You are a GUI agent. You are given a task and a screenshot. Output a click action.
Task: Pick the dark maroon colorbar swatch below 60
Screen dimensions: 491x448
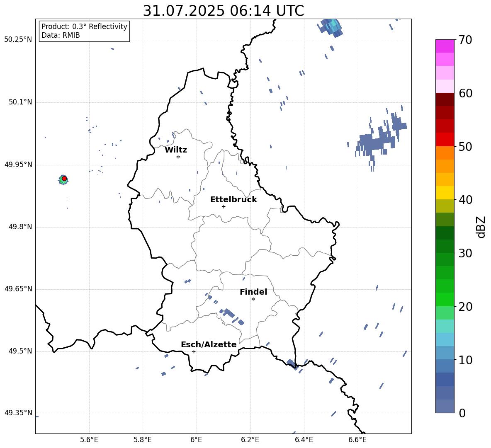tap(445, 99)
